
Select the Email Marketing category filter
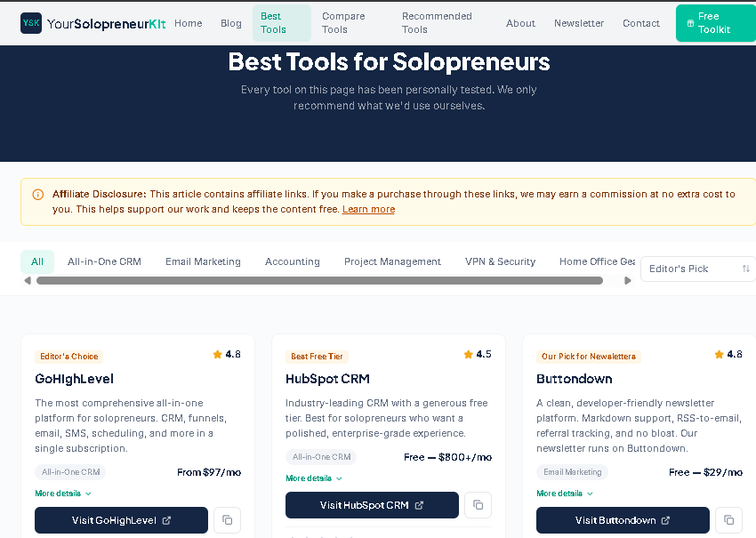[x=203, y=261]
